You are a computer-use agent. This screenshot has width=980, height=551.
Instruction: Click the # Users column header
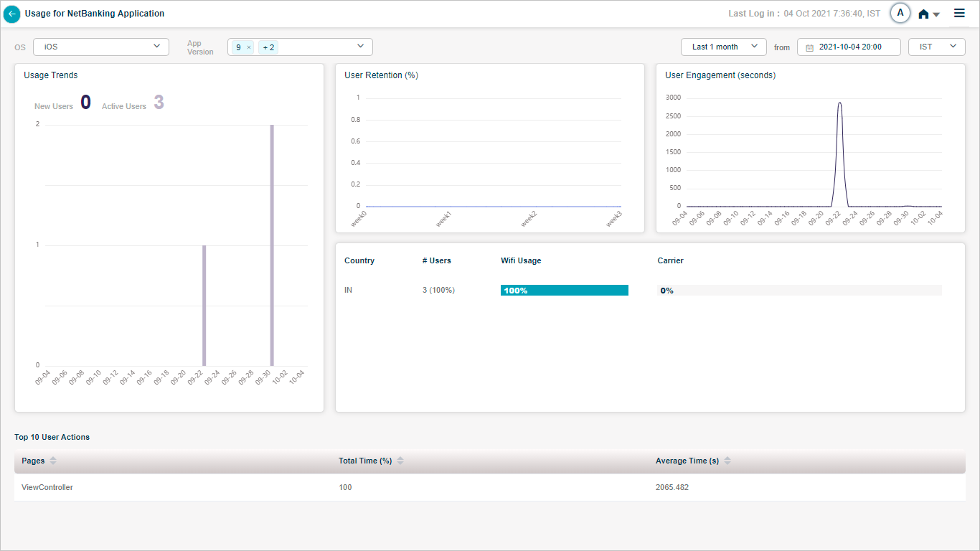click(437, 260)
